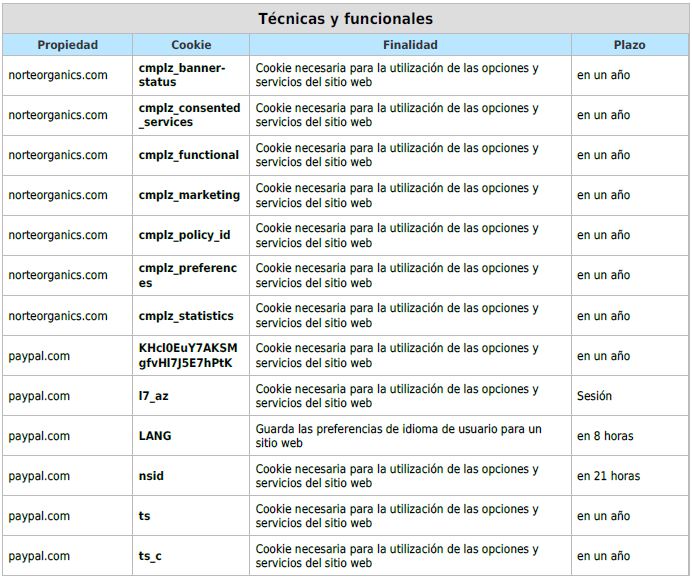Click paypal.com in the ts_c row
Screen dimensions: 692x580
(x=39, y=556)
